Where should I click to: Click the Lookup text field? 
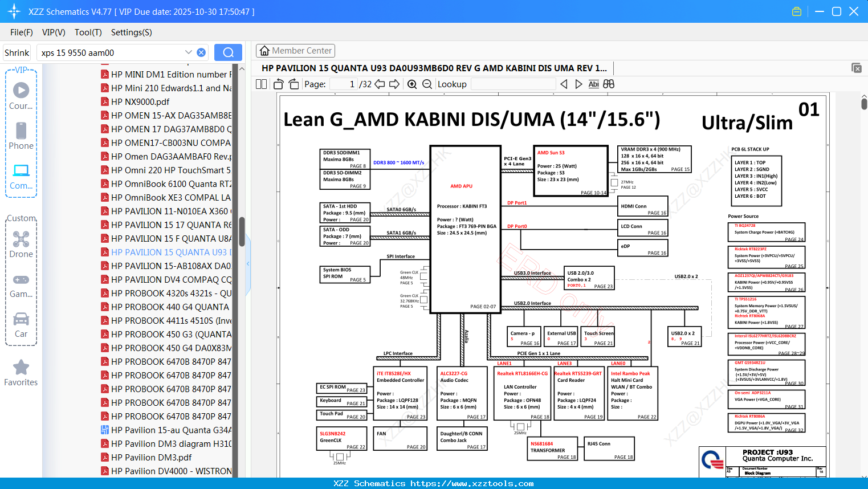coord(514,84)
